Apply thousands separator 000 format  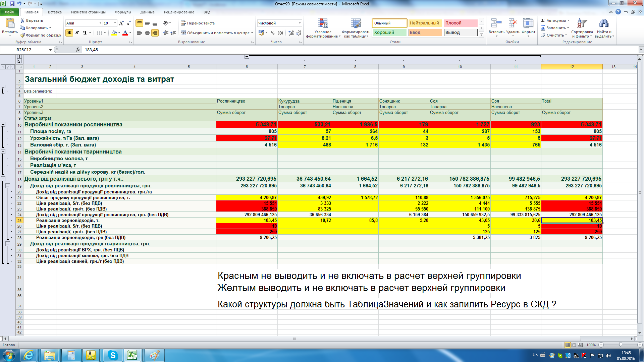coord(280,33)
